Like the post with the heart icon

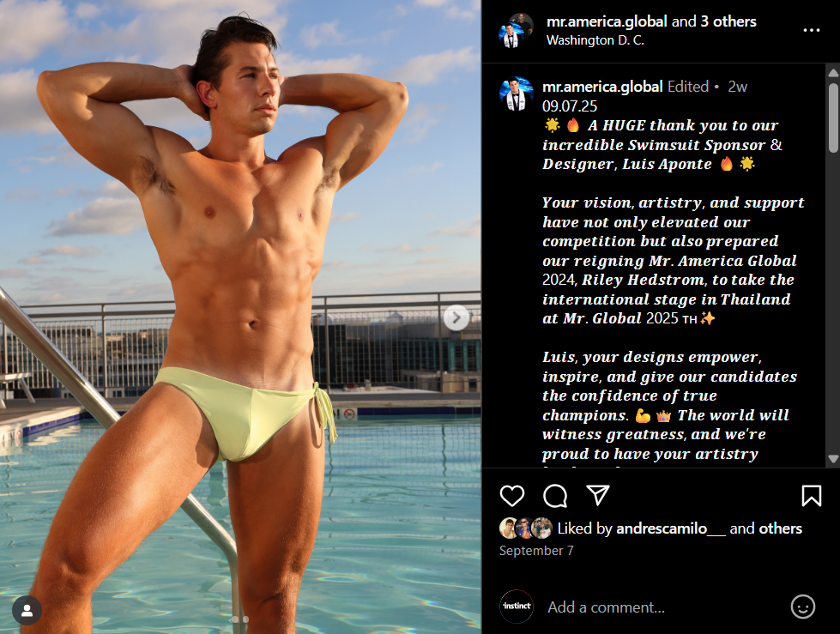(x=511, y=496)
